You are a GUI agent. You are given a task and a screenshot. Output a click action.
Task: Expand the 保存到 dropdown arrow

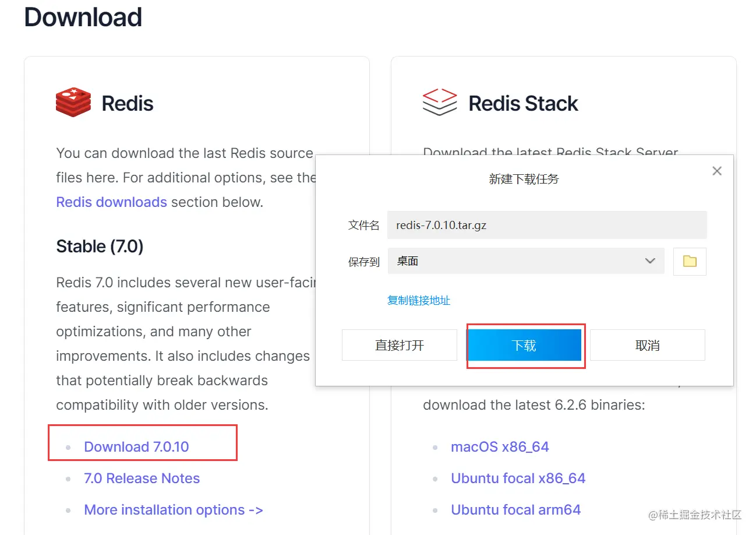tap(651, 261)
